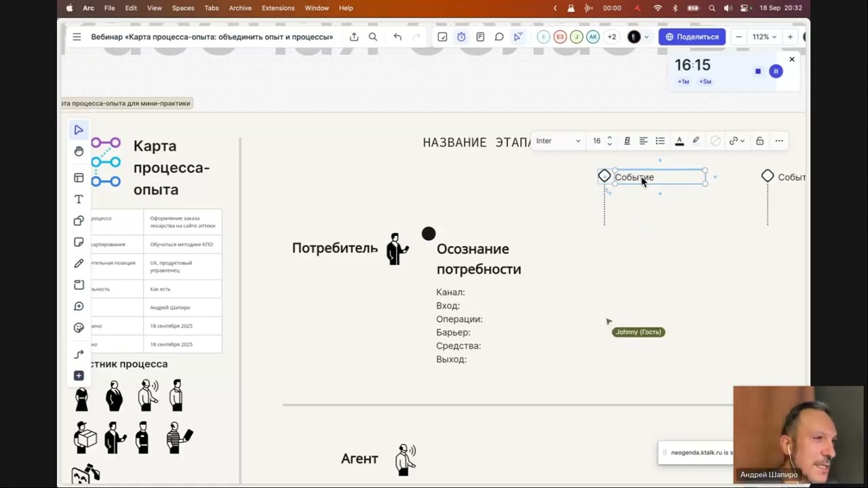The image size is (868, 488).
Task: Open the text alignment option
Action: point(644,141)
